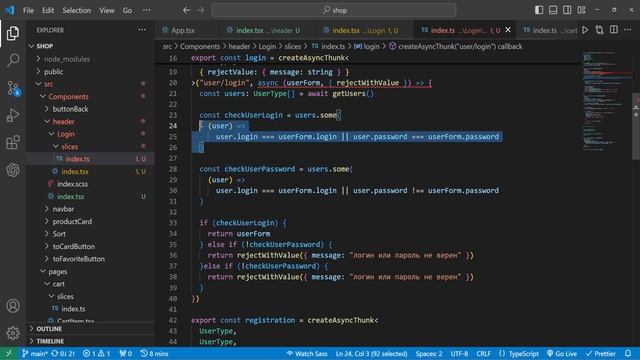Viewport: 640px width, 360px height.
Task: Open the View menu
Action: 107,10
